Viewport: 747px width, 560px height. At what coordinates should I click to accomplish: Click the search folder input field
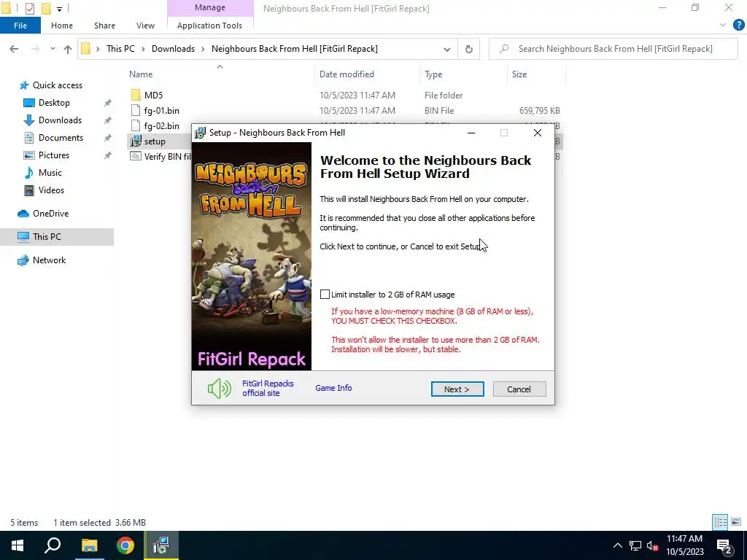click(x=614, y=49)
